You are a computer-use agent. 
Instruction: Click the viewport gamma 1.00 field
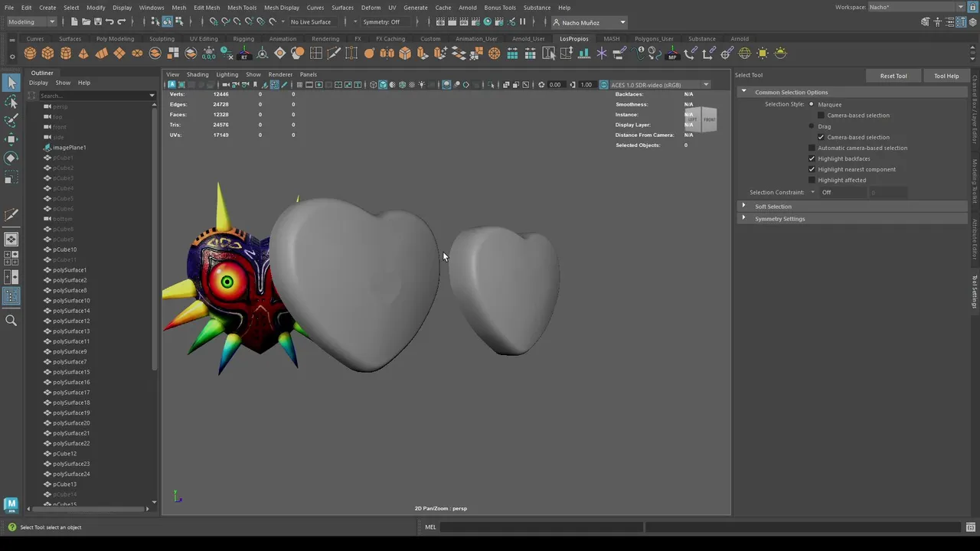[586, 85]
